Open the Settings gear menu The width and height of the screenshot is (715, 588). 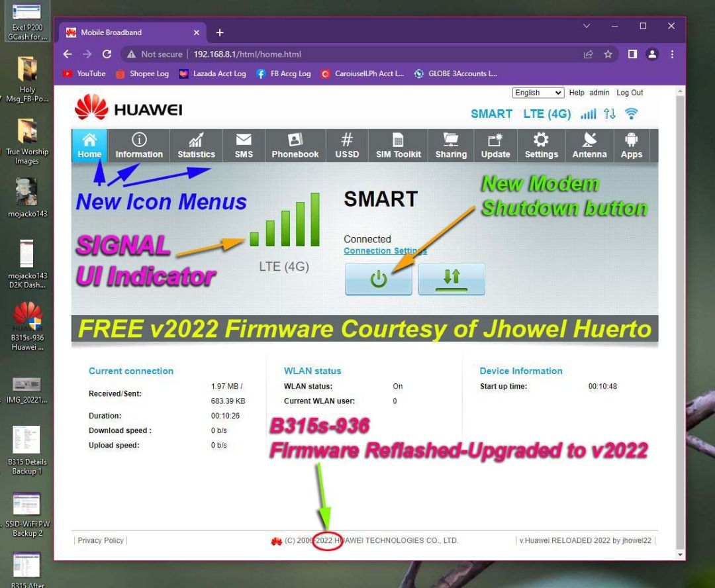tap(542, 146)
